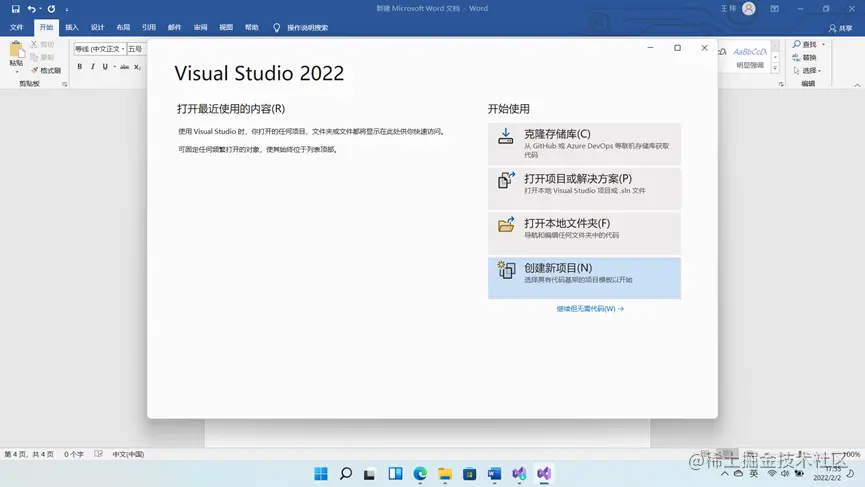This screenshot has width=865, height=487.
Task: Open the Styles pane dialog launcher in Word
Action: 781,84
